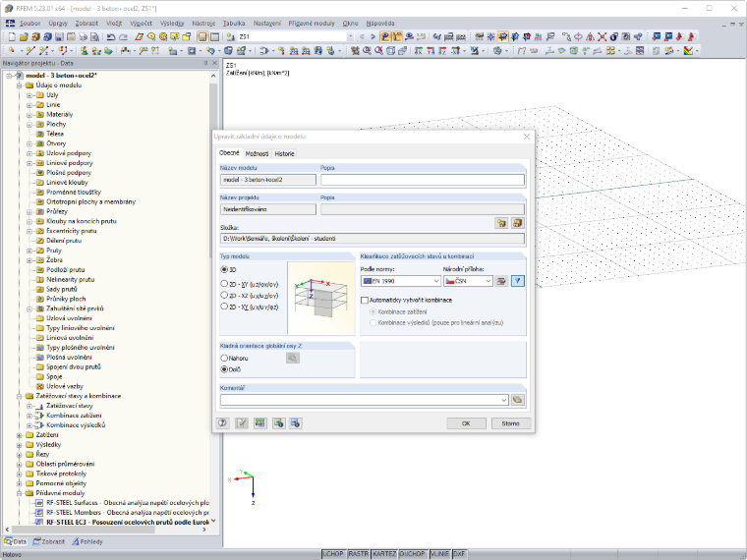The image size is (747, 560).
Task: Switch to the Možnosti tab
Action: pos(257,153)
